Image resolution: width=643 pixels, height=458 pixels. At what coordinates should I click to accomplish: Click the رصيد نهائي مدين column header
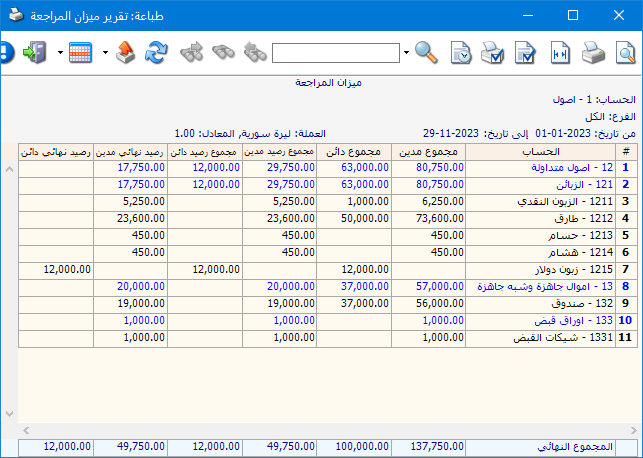point(130,152)
